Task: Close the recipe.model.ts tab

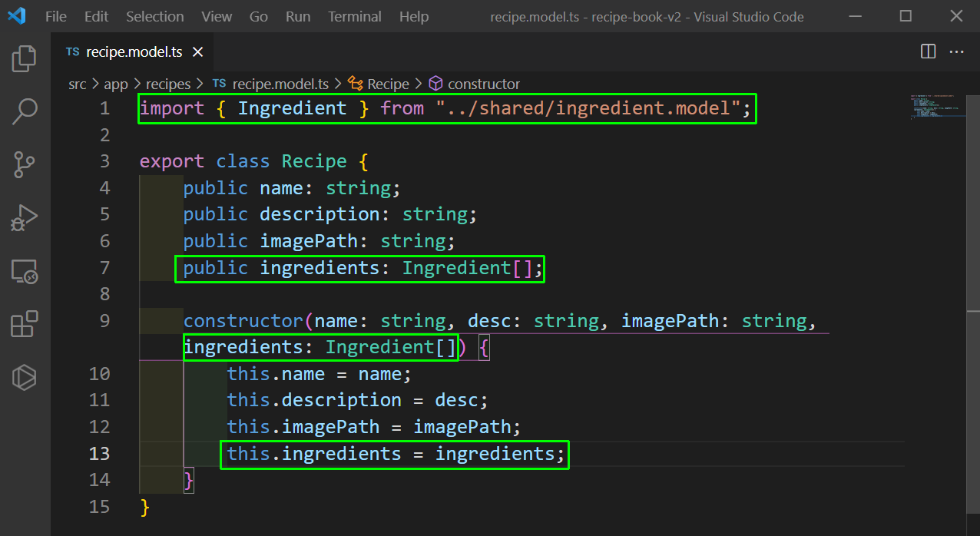Action: tap(197, 52)
